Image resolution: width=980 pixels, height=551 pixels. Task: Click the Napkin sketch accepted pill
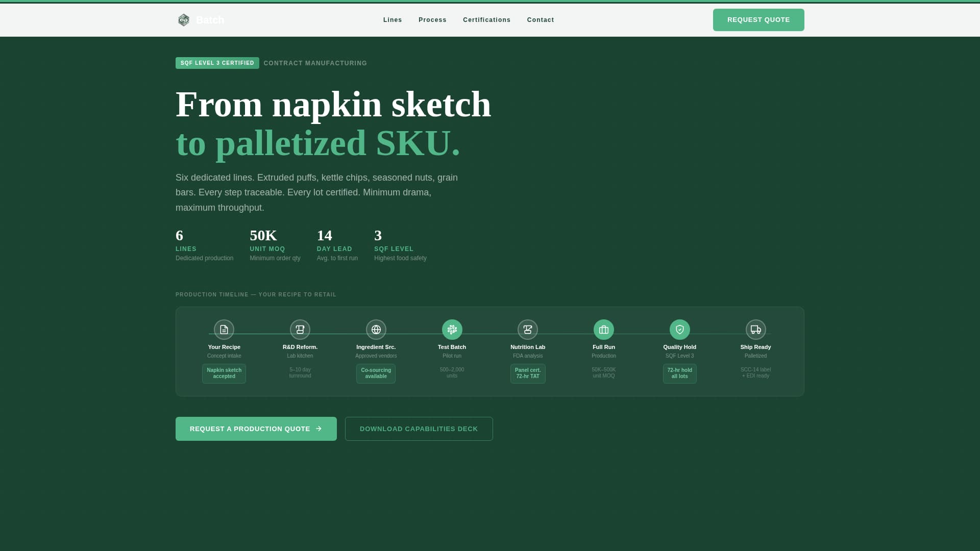point(224,373)
